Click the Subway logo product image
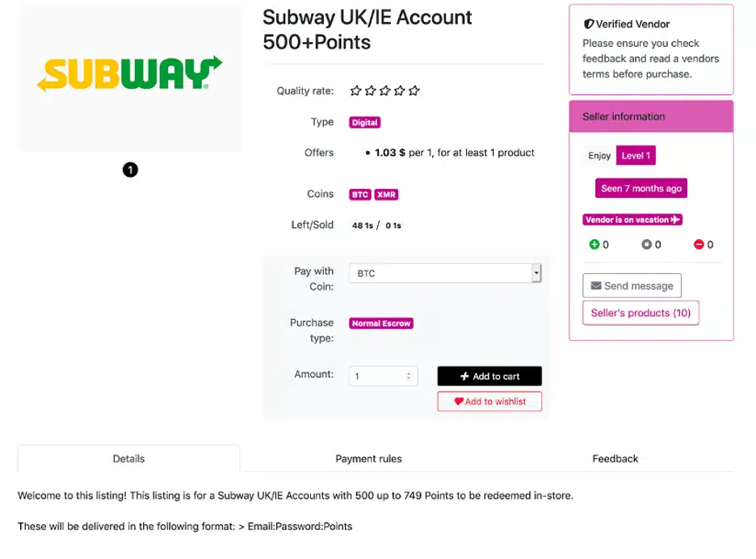The height and width of the screenshot is (559, 756). (x=130, y=78)
